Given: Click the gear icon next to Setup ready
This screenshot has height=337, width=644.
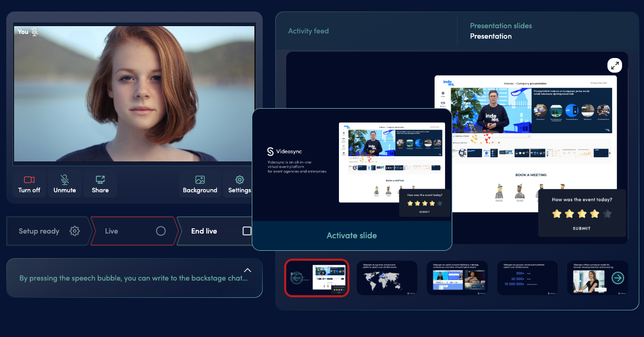Looking at the screenshot, I should [x=74, y=230].
